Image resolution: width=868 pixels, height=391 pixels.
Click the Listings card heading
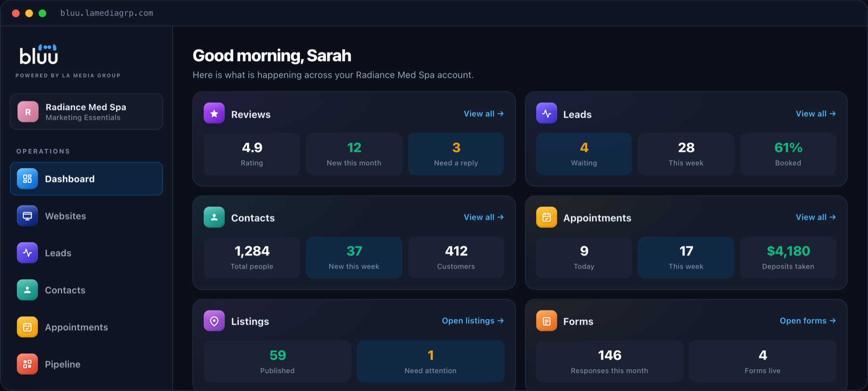coord(250,322)
